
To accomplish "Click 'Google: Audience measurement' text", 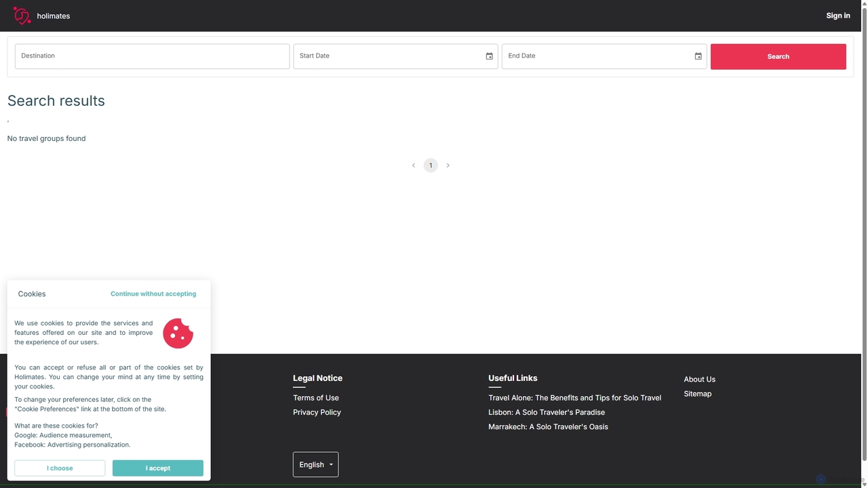I will coord(64,435).
